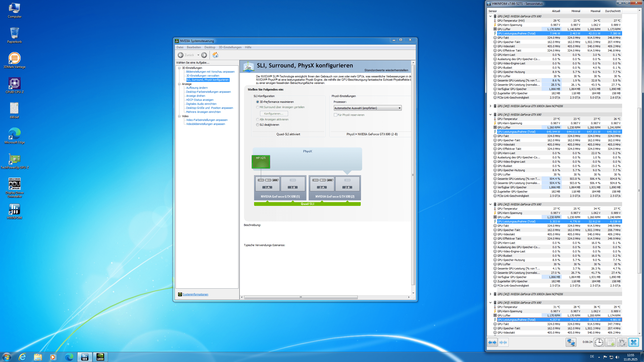Select the 690def file icon

coord(14,111)
